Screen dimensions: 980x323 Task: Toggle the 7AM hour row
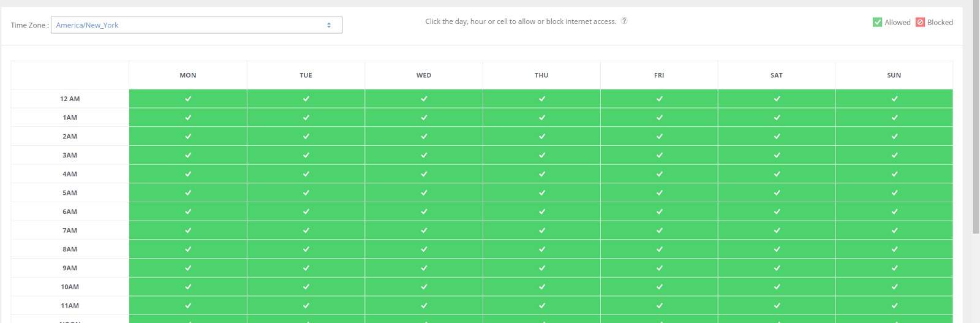[x=70, y=230]
